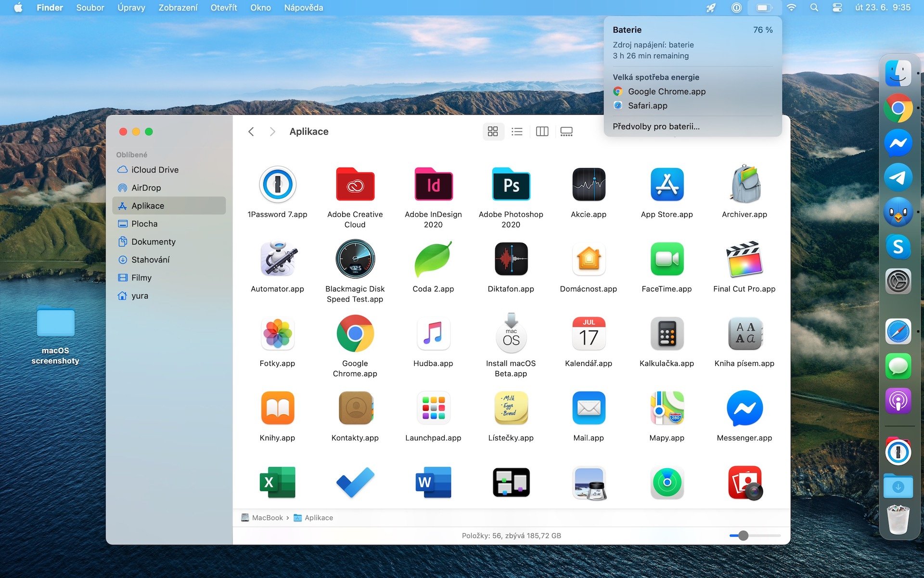Viewport: 924px width, 578px height.
Task: Select Microsoft Word icon in bottom row
Action: (x=433, y=482)
